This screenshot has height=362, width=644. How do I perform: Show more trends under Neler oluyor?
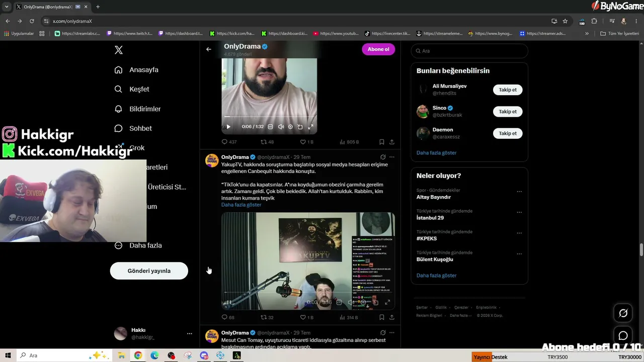[x=437, y=276]
